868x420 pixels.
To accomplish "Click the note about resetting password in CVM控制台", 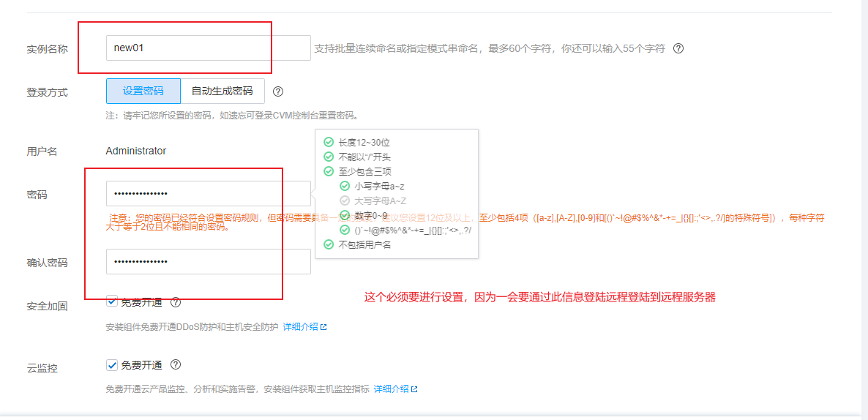I will 232,116.
